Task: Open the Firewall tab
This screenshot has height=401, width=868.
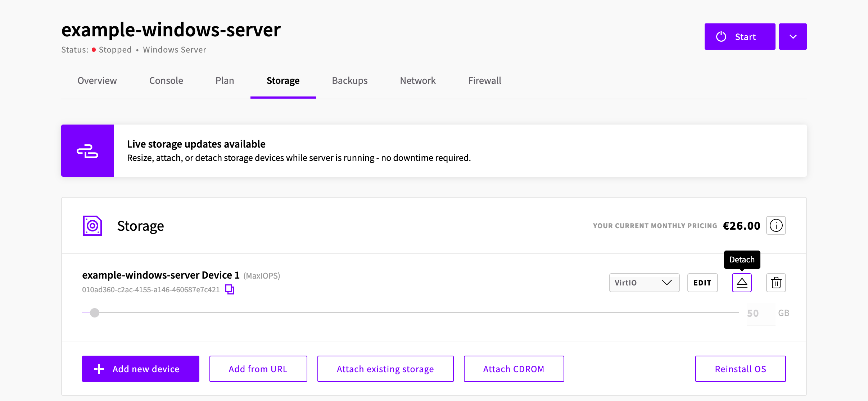Action: [x=485, y=81]
